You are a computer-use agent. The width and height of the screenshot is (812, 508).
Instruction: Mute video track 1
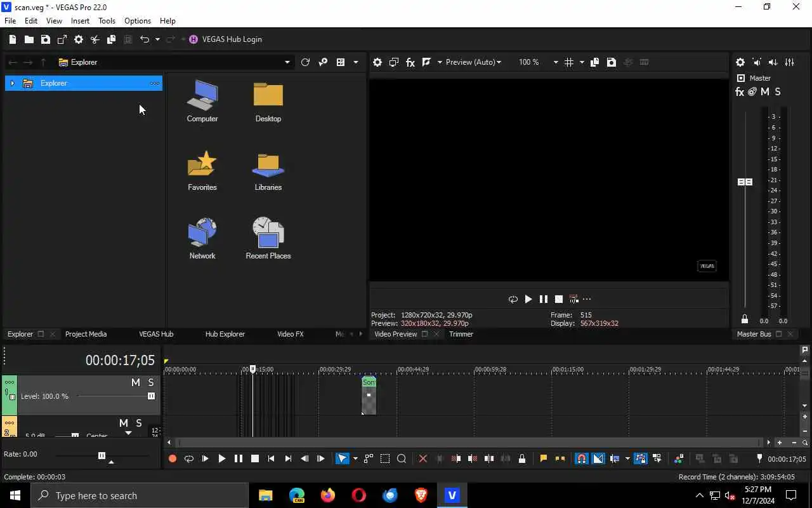[135, 382]
